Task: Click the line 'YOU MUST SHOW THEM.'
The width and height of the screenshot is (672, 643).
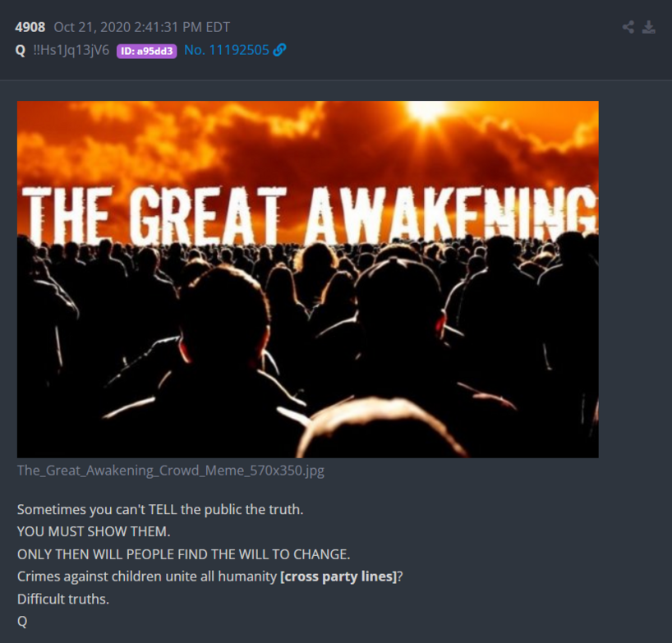Action: point(94,531)
